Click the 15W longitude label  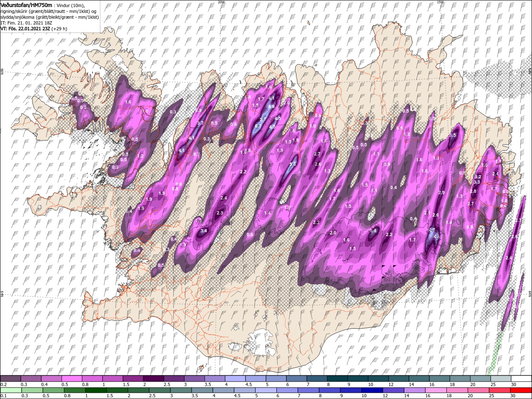pyautogui.click(x=441, y=2)
